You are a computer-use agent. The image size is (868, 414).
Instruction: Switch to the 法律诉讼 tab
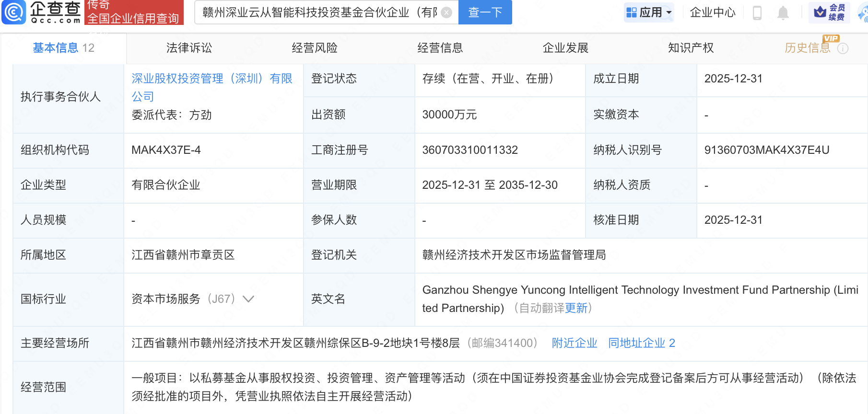point(189,48)
